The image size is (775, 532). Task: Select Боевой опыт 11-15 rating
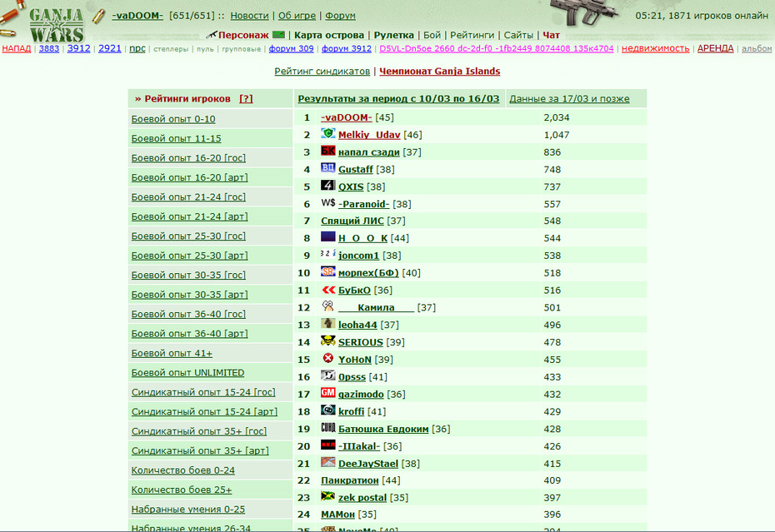coord(177,139)
